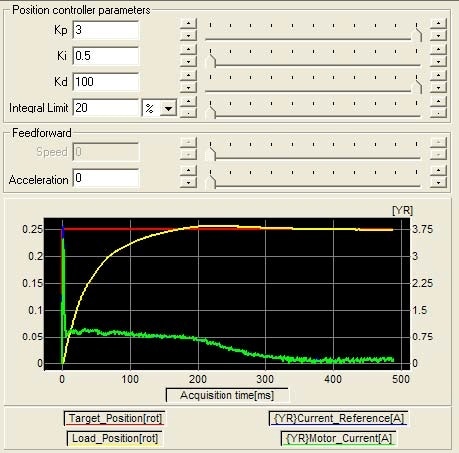The height and width of the screenshot is (453, 459).
Task: Focus the Kp value input field
Action: coord(105,30)
